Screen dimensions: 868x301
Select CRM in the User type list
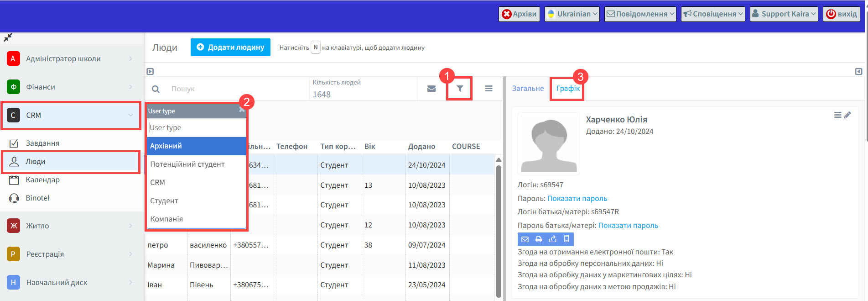tap(197, 182)
